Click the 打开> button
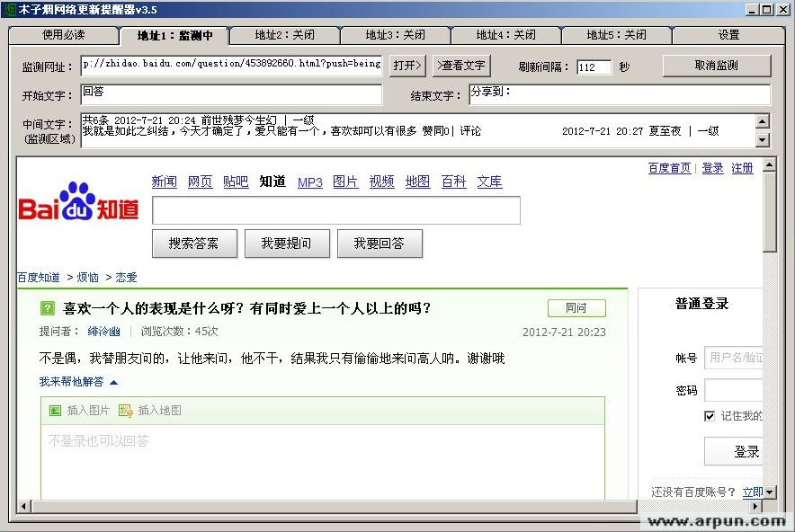 tap(407, 66)
